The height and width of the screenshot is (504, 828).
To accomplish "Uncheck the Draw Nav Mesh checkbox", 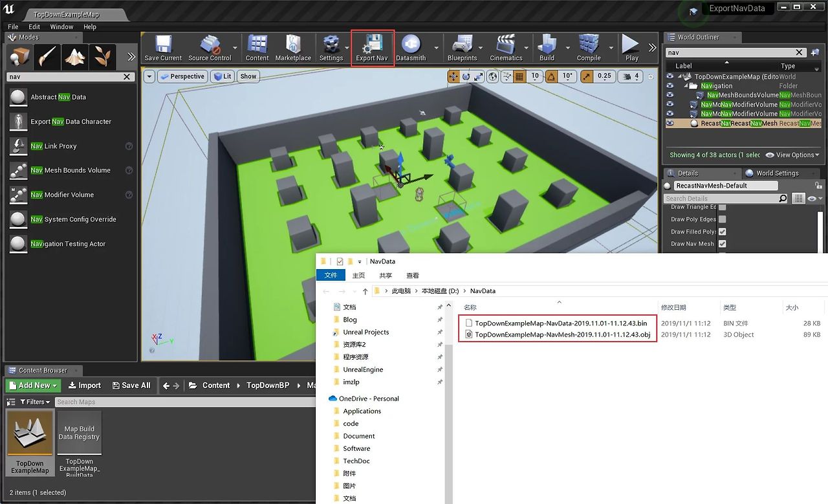I will (x=722, y=244).
